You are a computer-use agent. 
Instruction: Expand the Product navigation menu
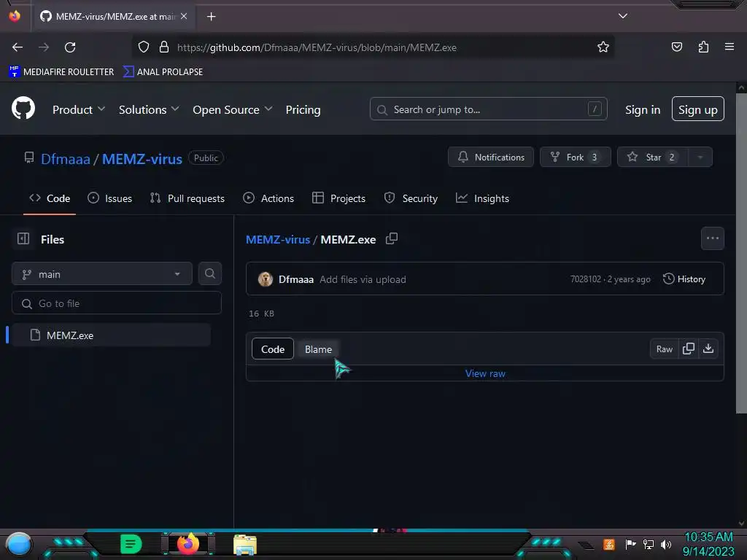[79, 109]
